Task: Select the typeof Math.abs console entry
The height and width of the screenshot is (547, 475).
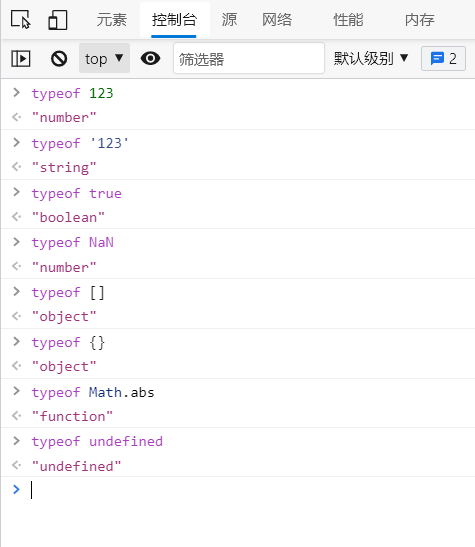Action: click(93, 392)
